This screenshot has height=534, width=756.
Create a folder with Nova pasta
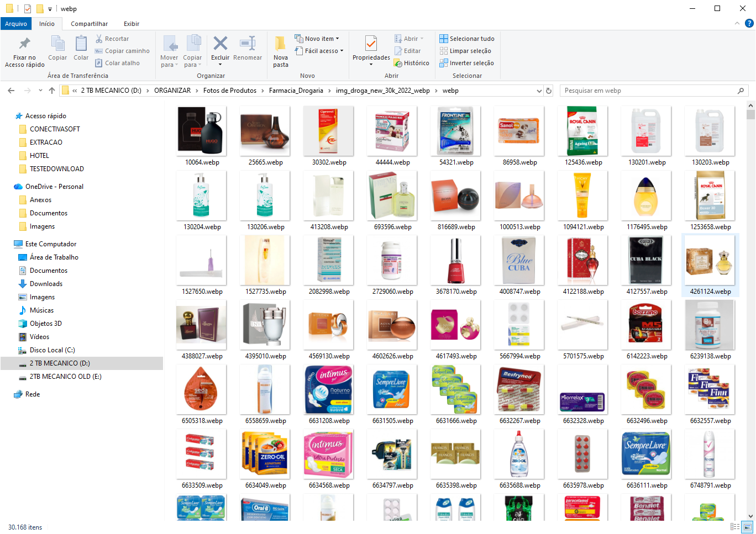click(281, 52)
